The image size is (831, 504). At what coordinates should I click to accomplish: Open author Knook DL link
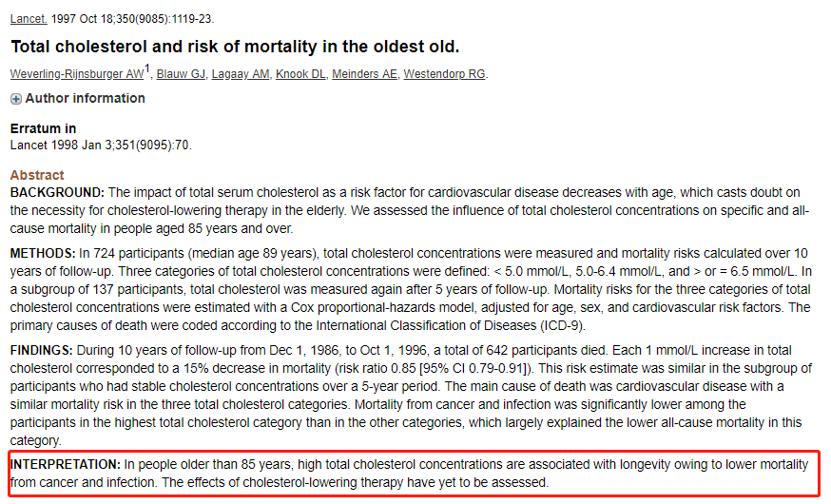tap(300, 74)
